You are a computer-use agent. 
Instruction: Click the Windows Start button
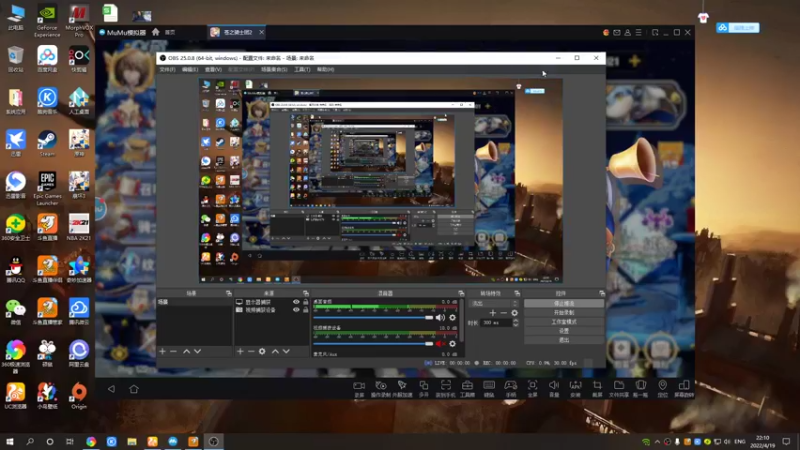point(10,441)
